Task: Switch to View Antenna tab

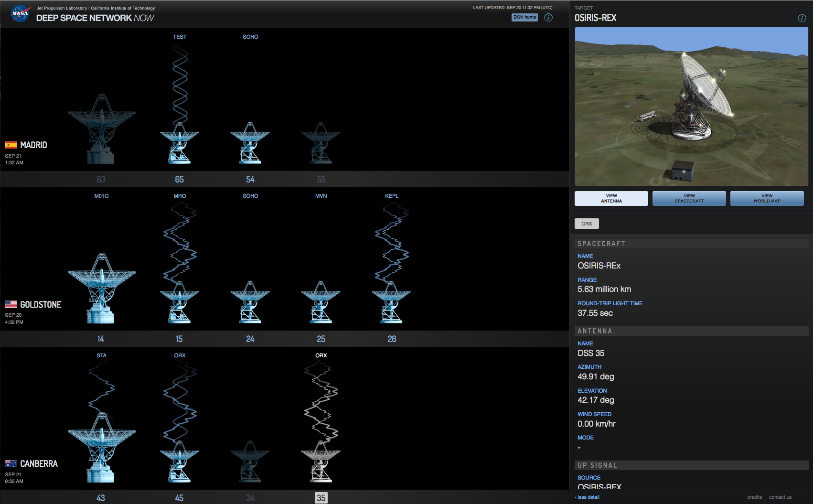Action: 611,199
